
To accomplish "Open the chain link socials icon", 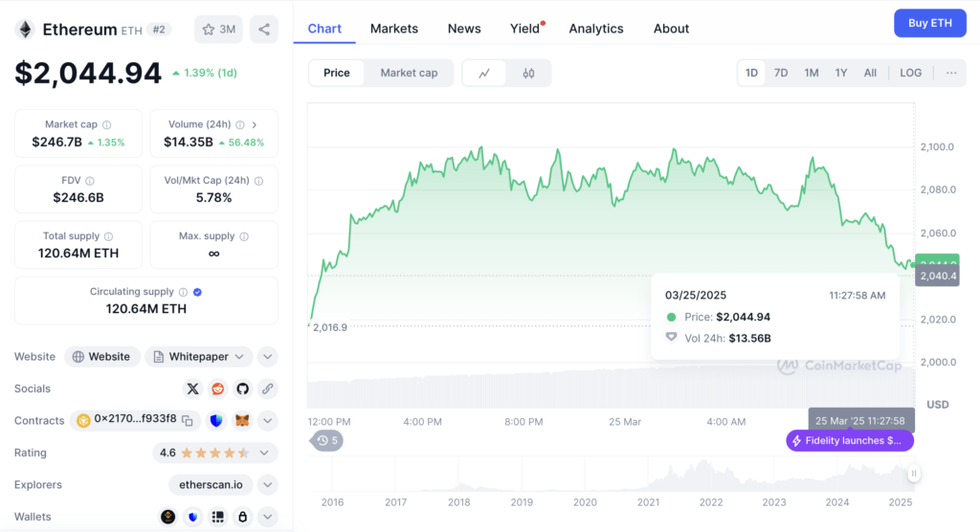I will (268, 388).
